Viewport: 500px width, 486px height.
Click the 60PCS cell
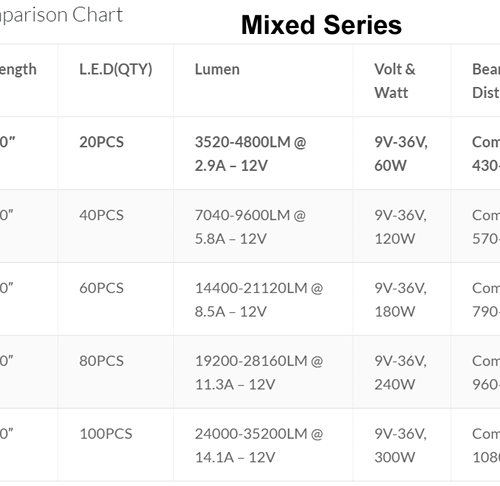point(101,288)
